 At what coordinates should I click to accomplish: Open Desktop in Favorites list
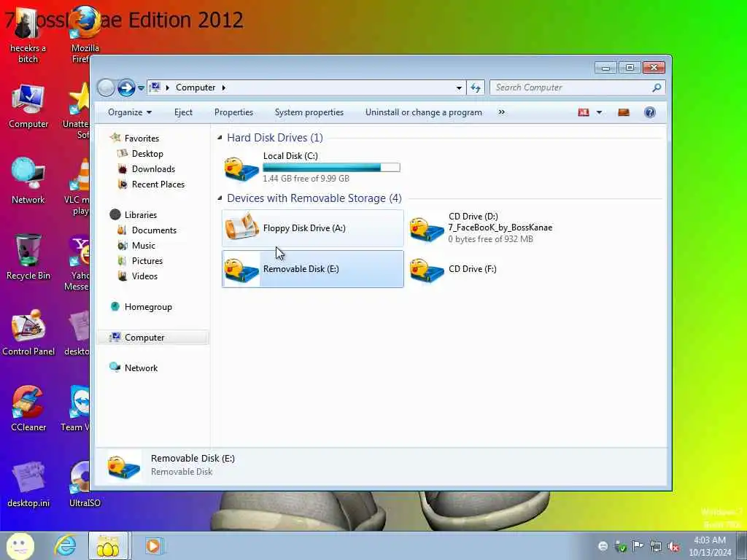(147, 154)
